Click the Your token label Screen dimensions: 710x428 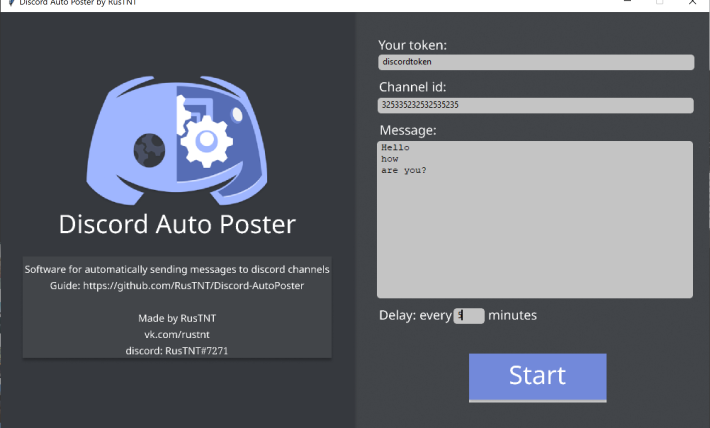point(413,45)
